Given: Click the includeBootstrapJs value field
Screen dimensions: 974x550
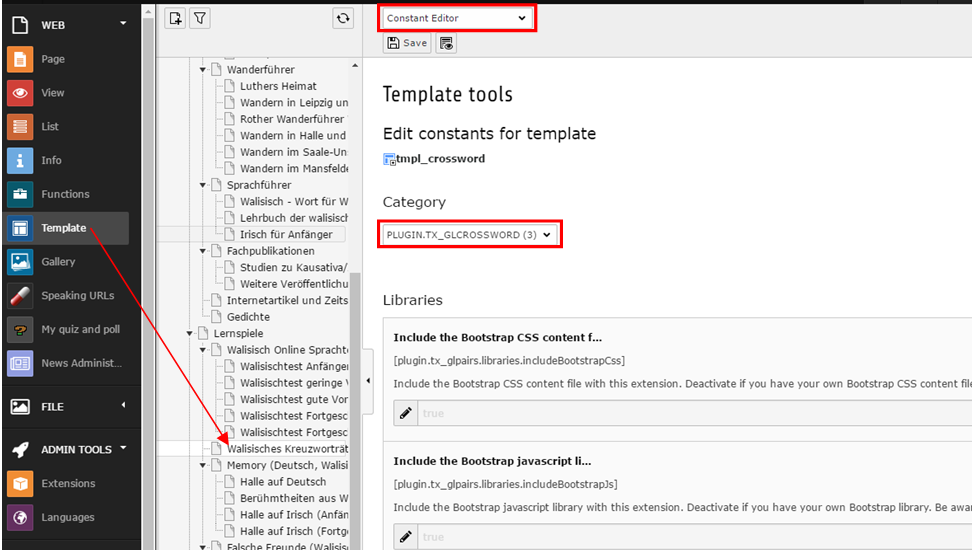Looking at the screenshot, I should [696, 537].
